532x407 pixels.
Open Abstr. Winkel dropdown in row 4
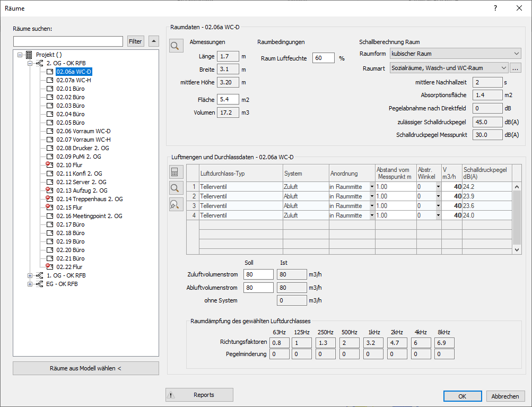[438, 215]
